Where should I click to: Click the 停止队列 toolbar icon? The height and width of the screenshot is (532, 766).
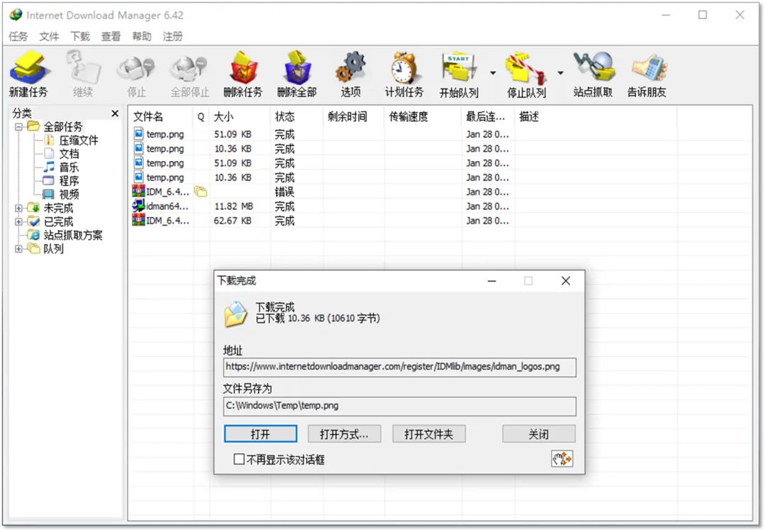[x=526, y=74]
